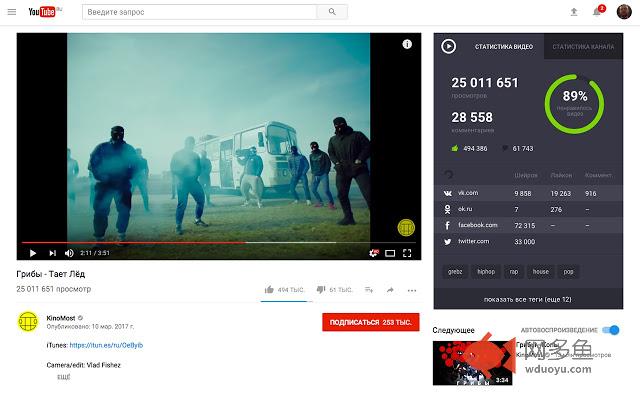The image size is (640, 400).
Task: Open the notifications bell
Action: click(x=597, y=12)
